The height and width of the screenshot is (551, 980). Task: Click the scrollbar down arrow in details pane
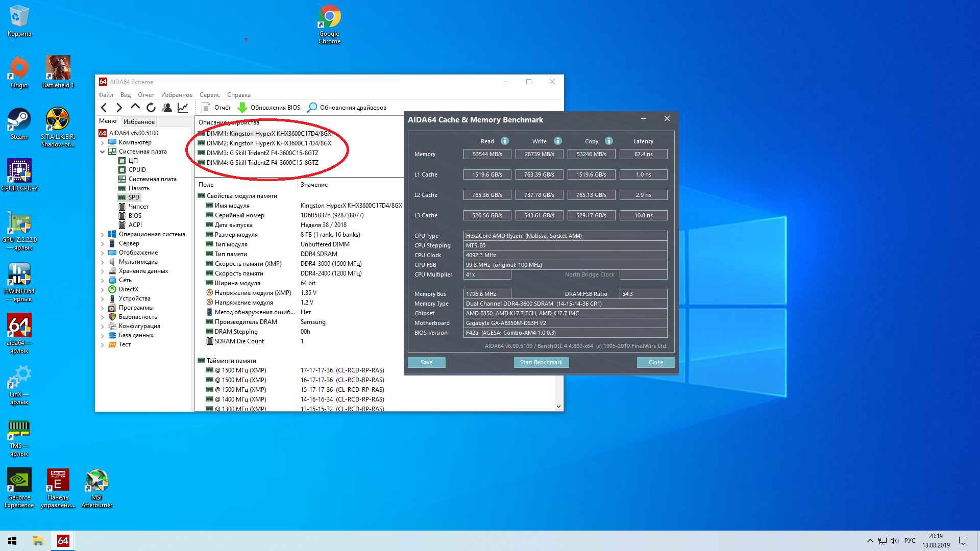558,407
